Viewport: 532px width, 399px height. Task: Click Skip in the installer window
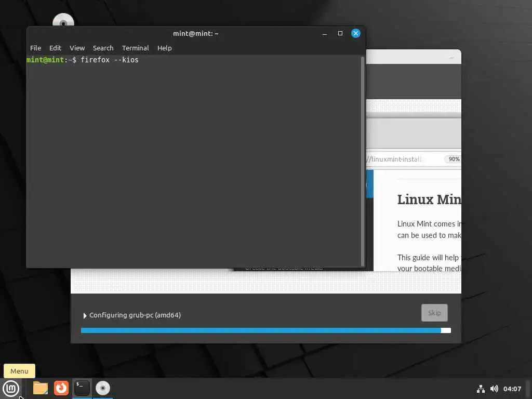click(x=434, y=313)
